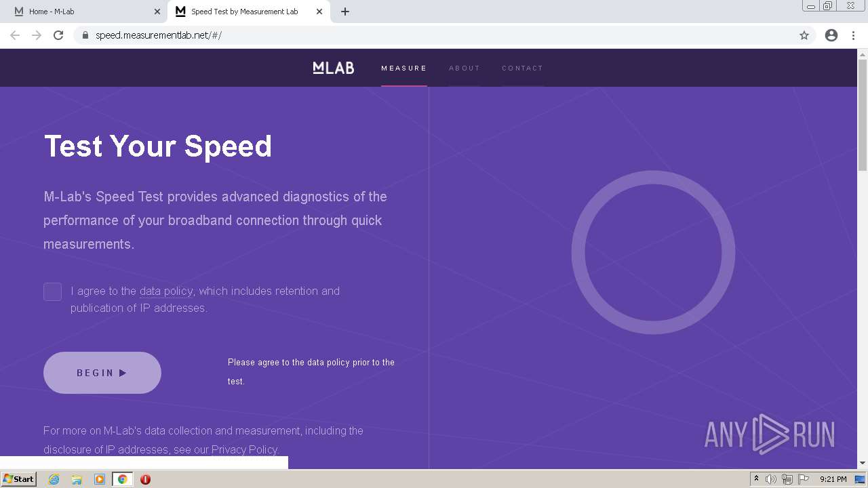Open the Privacy Policy link

[244, 449]
